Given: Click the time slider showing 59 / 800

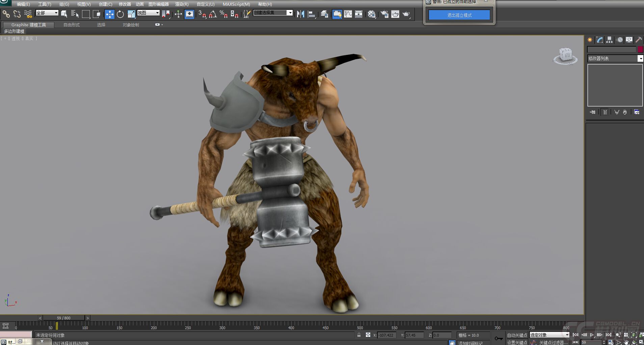Looking at the screenshot, I should coord(64,318).
